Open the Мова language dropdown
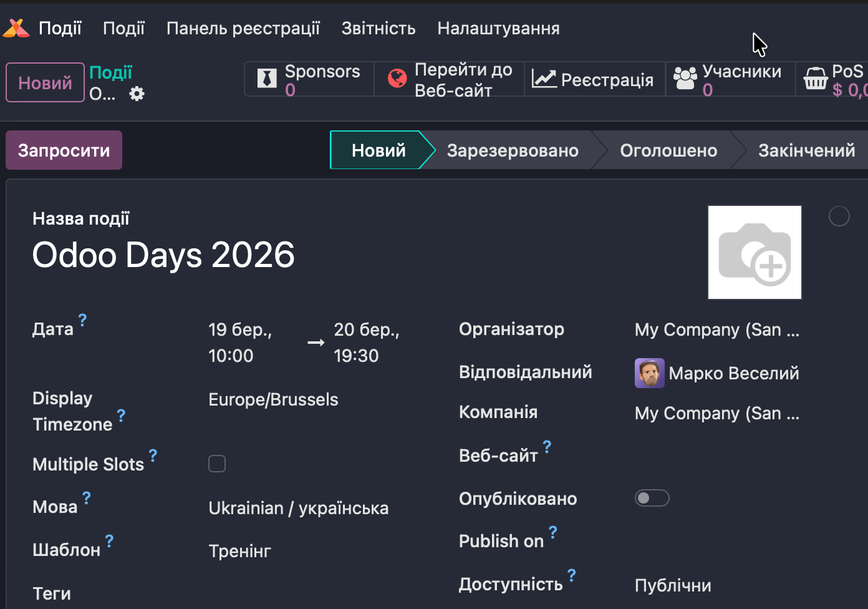Screen dimensions: 868x609 pos(298,509)
